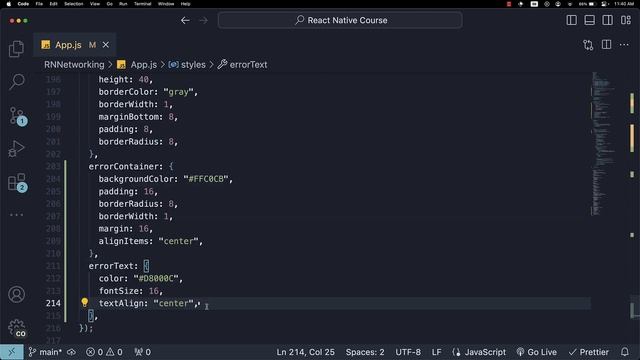Open the Help menu
The width and height of the screenshot is (640, 360).
[x=185, y=4]
